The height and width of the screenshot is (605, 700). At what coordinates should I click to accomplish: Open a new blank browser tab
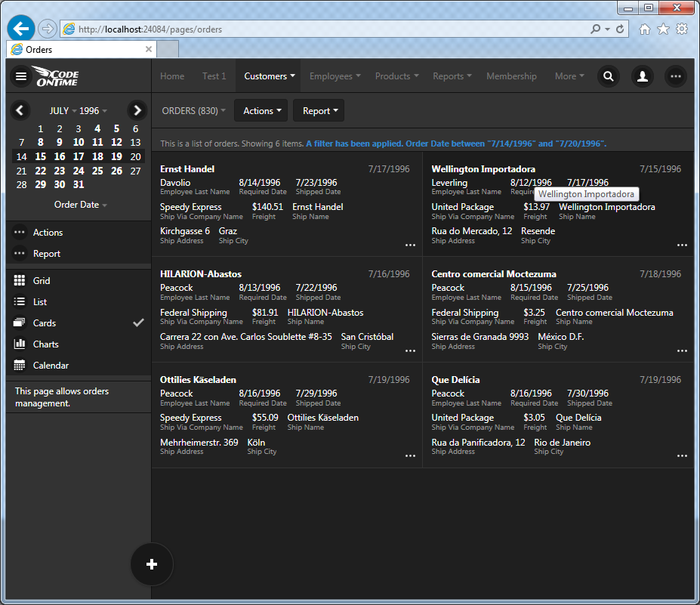click(168, 49)
